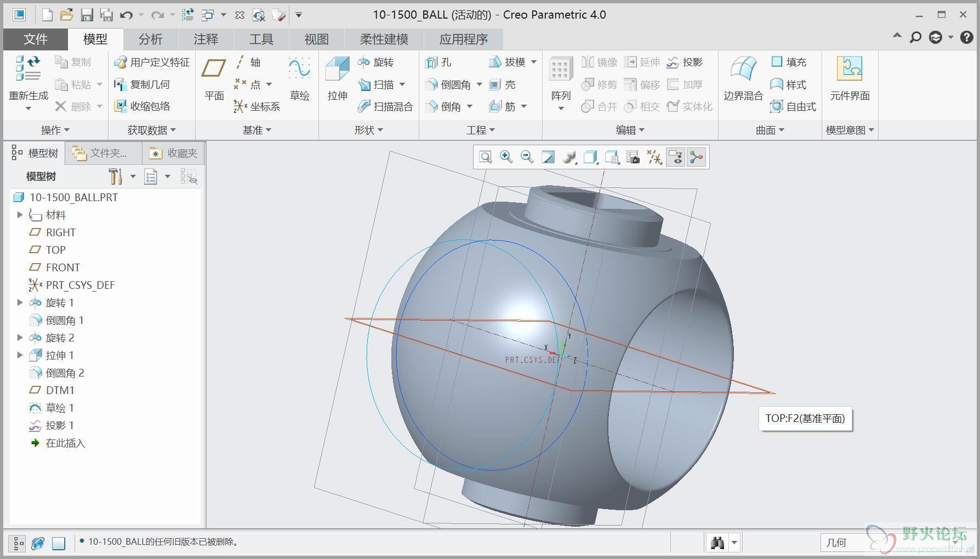Switch to the 工具 ribbon tab
Screen dimensions: 980x559
click(x=261, y=39)
